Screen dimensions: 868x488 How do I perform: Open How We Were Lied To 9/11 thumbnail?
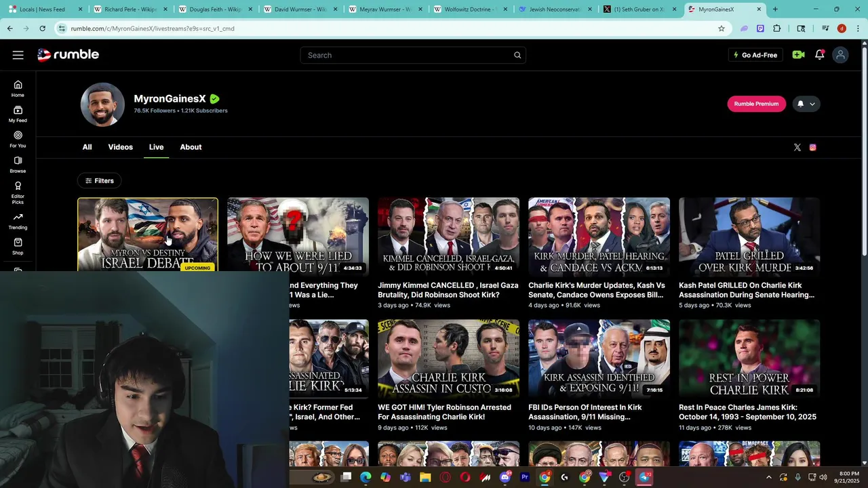[x=298, y=236]
